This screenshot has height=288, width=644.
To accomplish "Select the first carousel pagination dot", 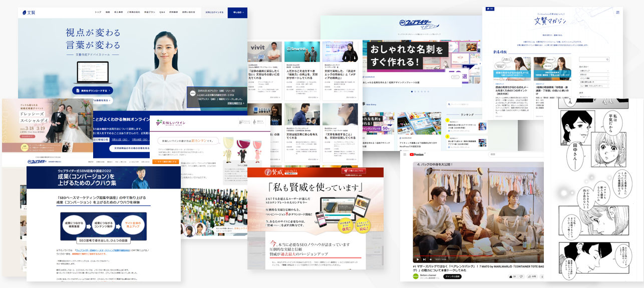I will point(412,91).
